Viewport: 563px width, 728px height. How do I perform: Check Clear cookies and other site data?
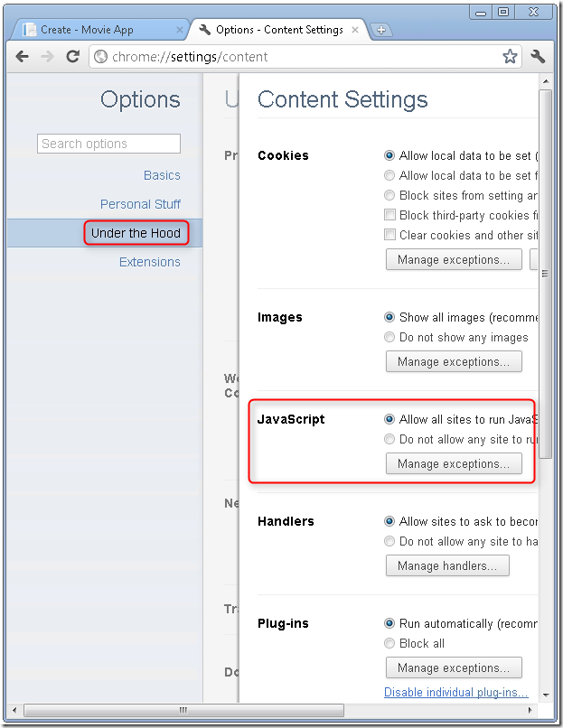pyautogui.click(x=390, y=235)
